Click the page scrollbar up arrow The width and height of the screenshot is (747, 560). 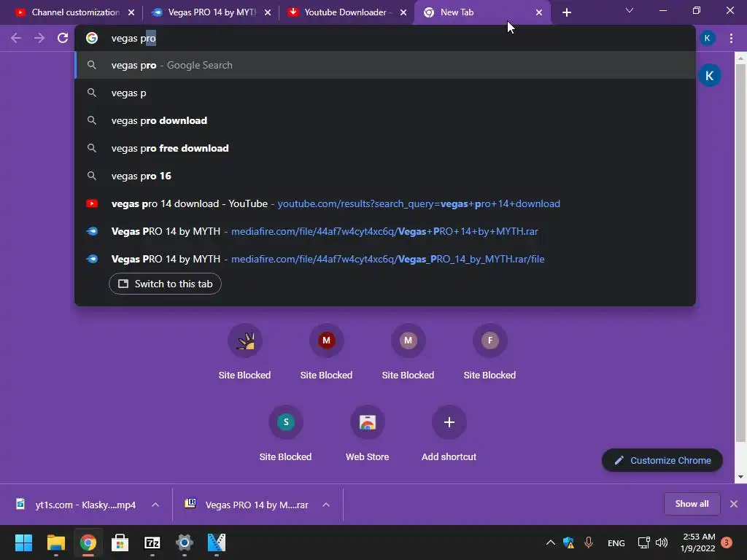[x=740, y=58]
